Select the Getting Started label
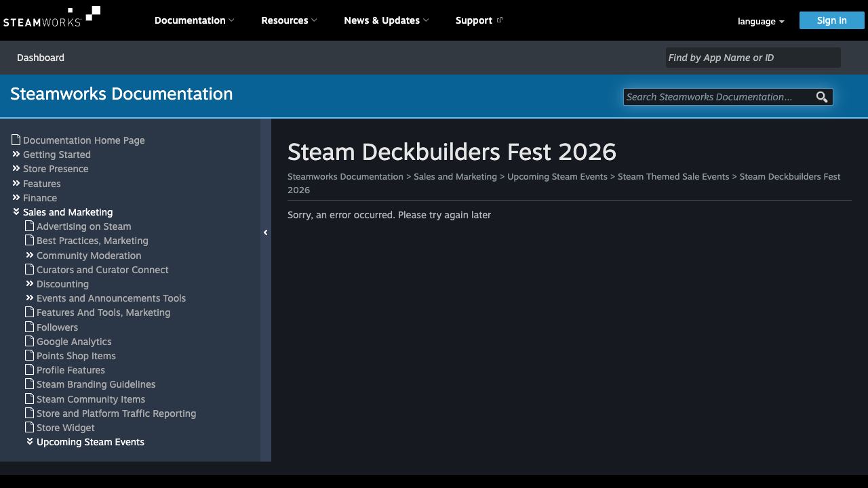 tap(57, 155)
